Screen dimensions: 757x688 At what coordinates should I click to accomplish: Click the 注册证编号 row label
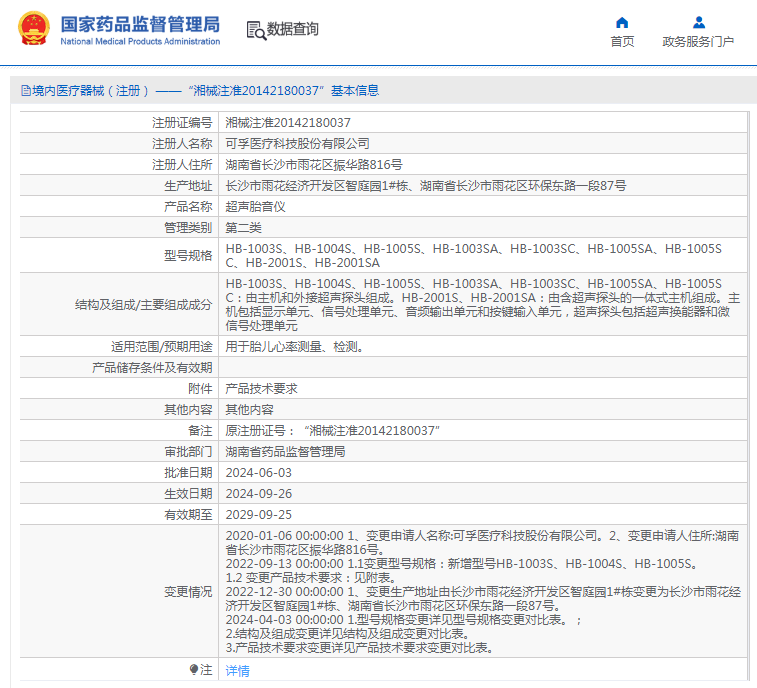(182, 123)
